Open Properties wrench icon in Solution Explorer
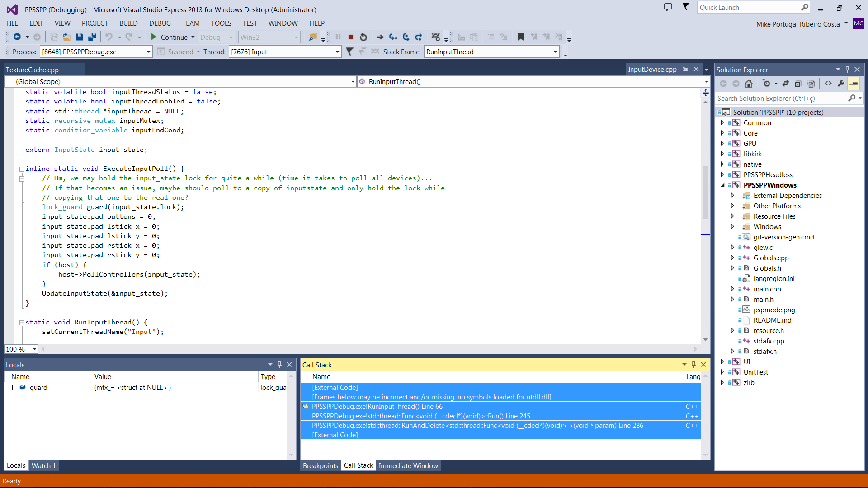This screenshot has width=868, height=488. 841,84
